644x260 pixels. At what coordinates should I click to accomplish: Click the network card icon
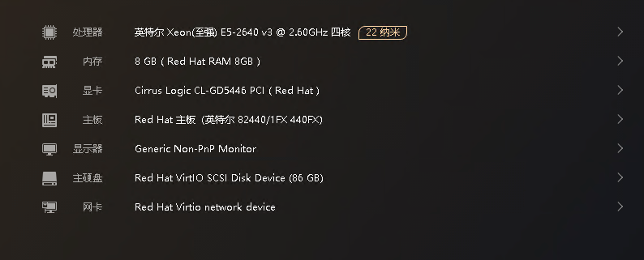click(49, 207)
